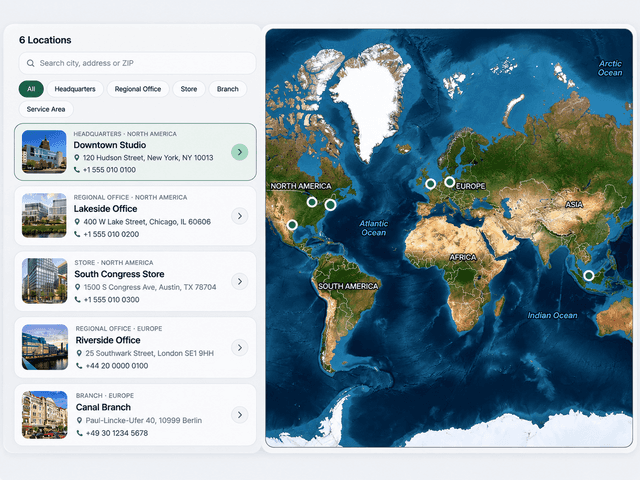Select the Chicago map marker
Image resolution: width=640 pixels, height=480 pixels.
click(312, 202)
